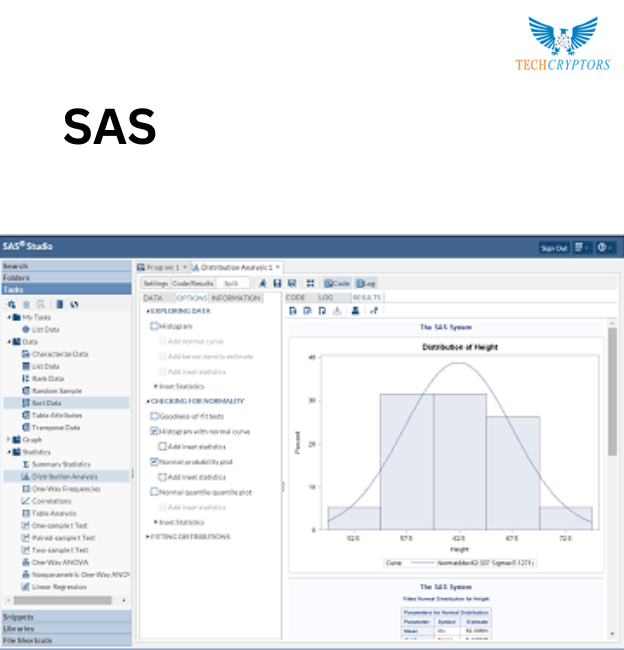Open the DATA tab in task settings
The height and width of the screenshot is (650, 624).
(x=153, y=298)
